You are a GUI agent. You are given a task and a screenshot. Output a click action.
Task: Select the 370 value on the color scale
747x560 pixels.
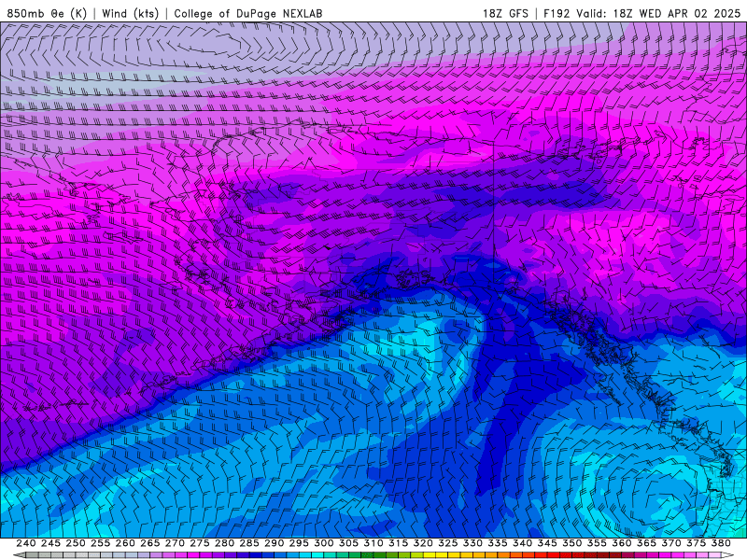pos(671,543)
